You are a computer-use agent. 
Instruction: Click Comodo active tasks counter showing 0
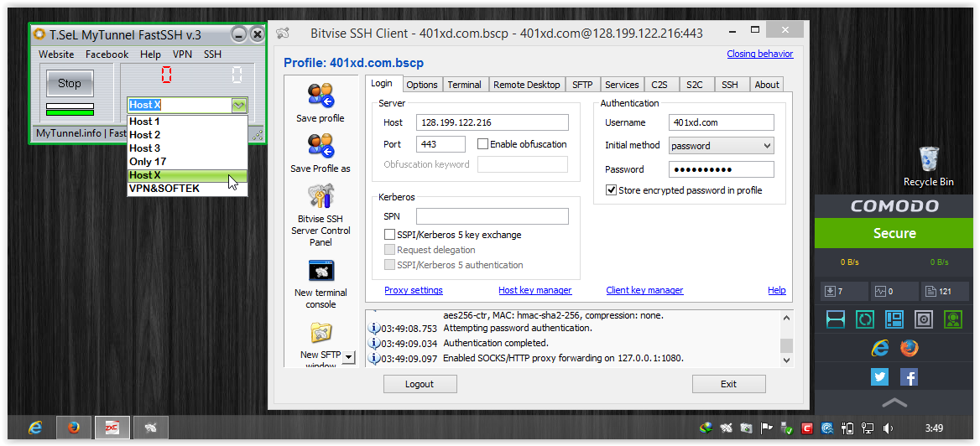pos(894,291)
